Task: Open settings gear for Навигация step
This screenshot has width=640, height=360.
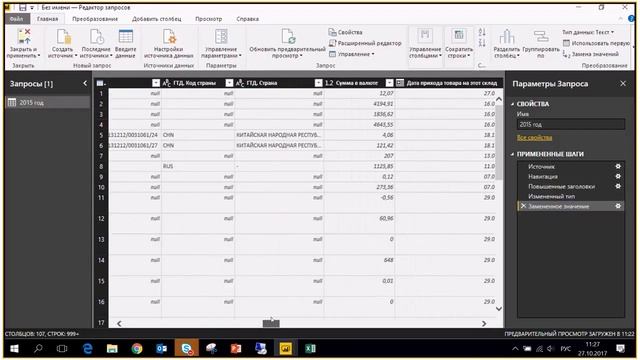Action: point(618,176)
